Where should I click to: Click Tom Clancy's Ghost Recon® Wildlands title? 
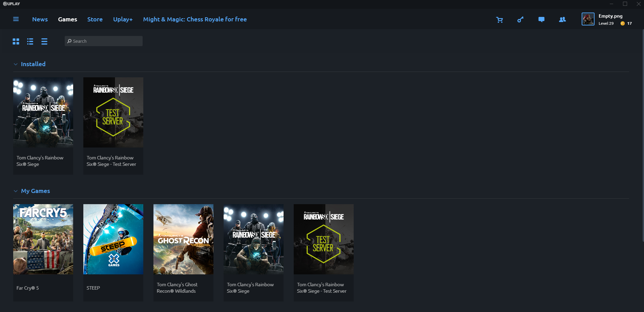[x=177, y=288]
